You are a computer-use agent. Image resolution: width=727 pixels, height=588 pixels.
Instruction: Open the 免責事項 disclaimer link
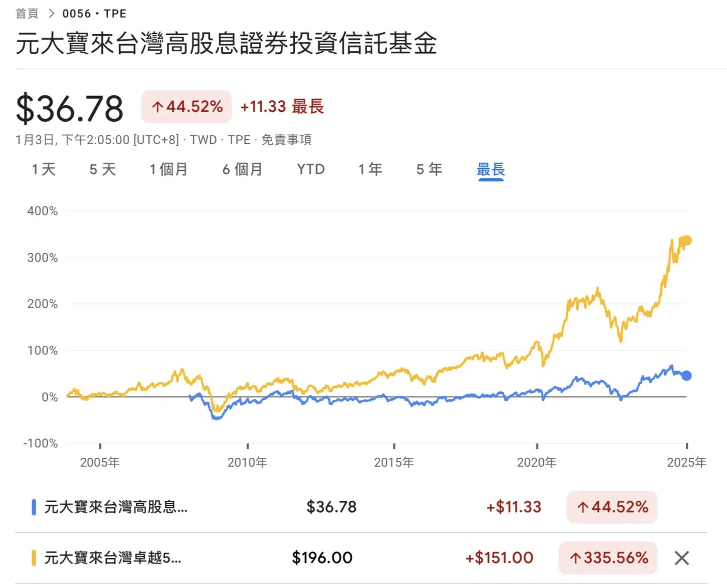coord(286,140)
